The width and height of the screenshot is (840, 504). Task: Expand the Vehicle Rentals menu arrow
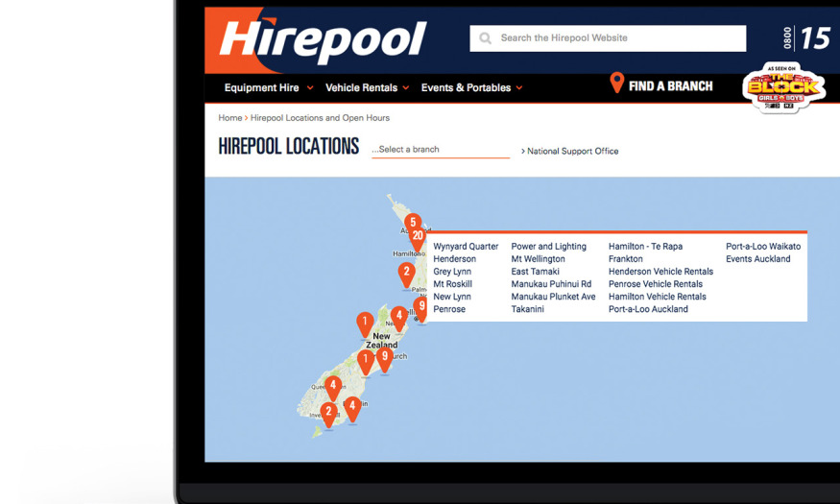(405, 87)
